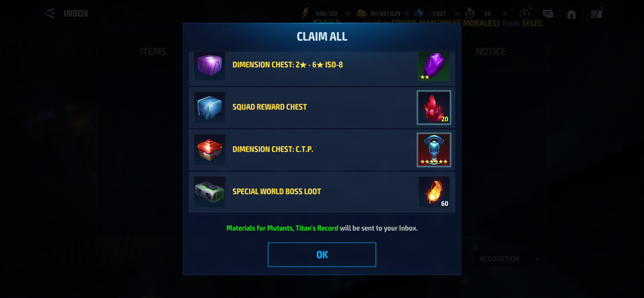Switch to the Notice tab

tap(491, 52)
